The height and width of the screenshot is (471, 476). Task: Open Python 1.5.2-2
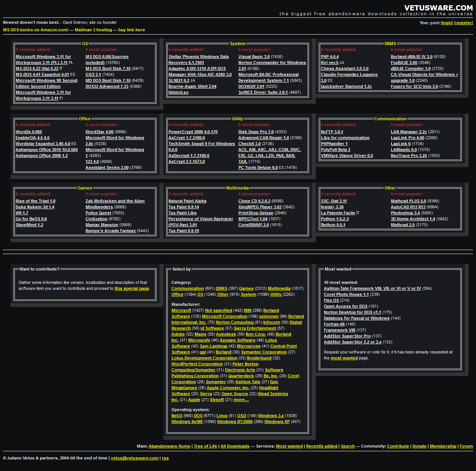pos(335,219)
